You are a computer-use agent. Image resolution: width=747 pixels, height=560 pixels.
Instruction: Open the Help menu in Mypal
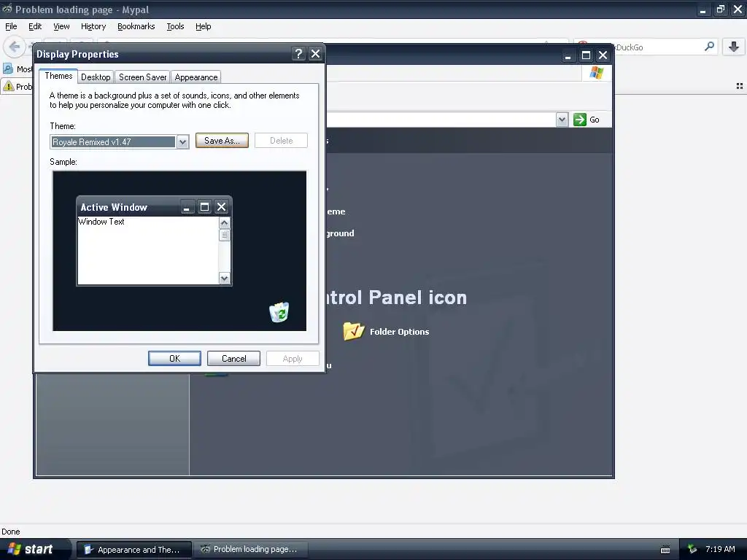tap(204, 26)
